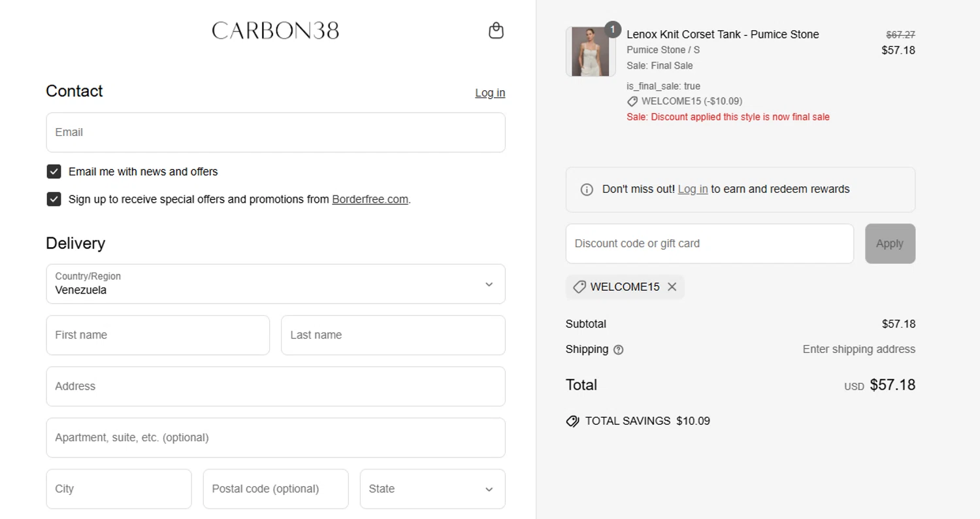Click Log in link in rewards banner
This screenshot has width=980, height=519.
693,189
